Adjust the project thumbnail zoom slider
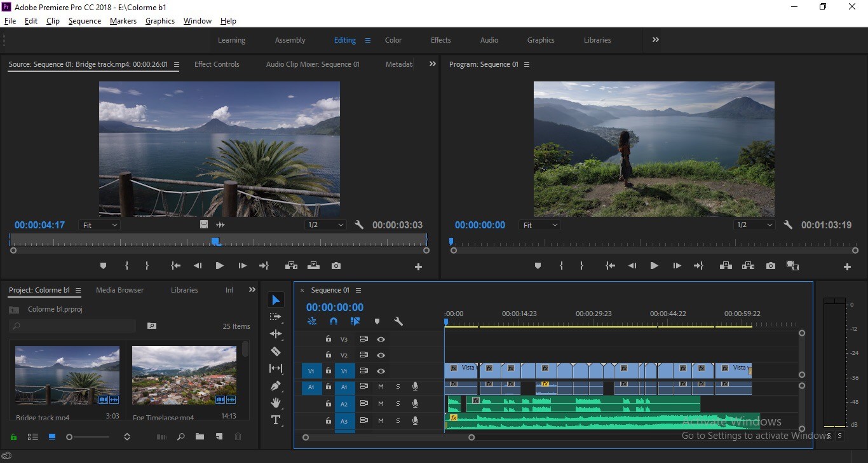Image resolution: width=868 pixels, height=463 pixels. pos(89,437)
